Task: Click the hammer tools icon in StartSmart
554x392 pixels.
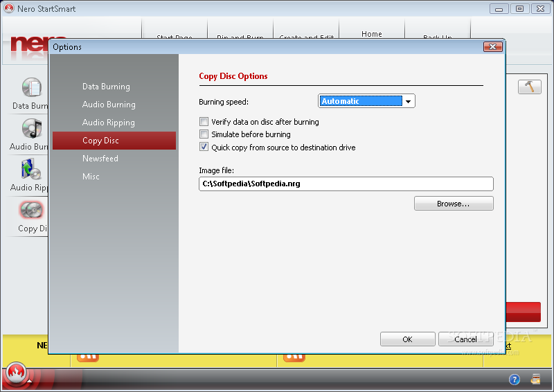Action: tap(529, 87)
